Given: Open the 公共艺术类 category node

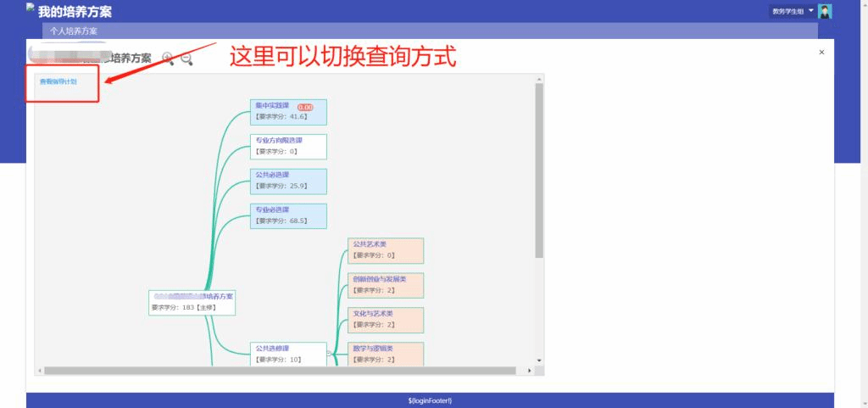Looking at the screenshot, I should tap(386, 251).
